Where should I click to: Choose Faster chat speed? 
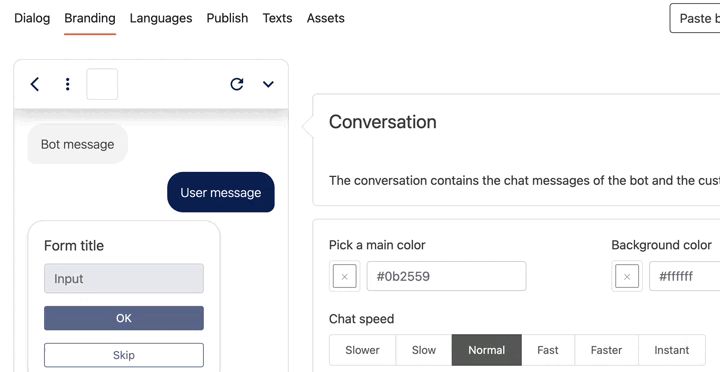(606, 350)
